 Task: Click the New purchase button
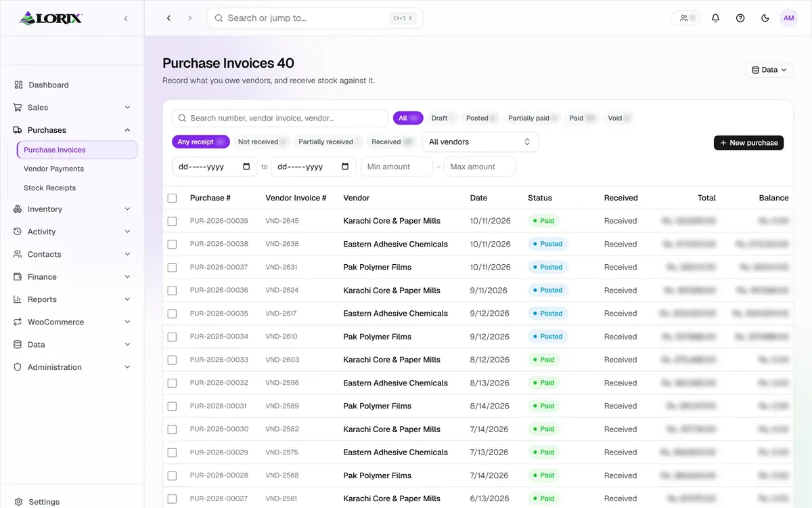point(748,143)
